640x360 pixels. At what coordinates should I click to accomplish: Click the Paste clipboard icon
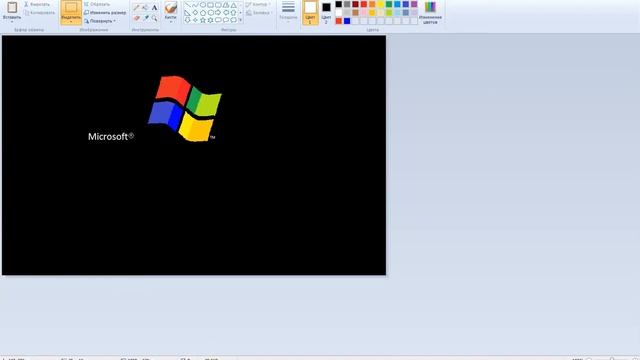12,7
